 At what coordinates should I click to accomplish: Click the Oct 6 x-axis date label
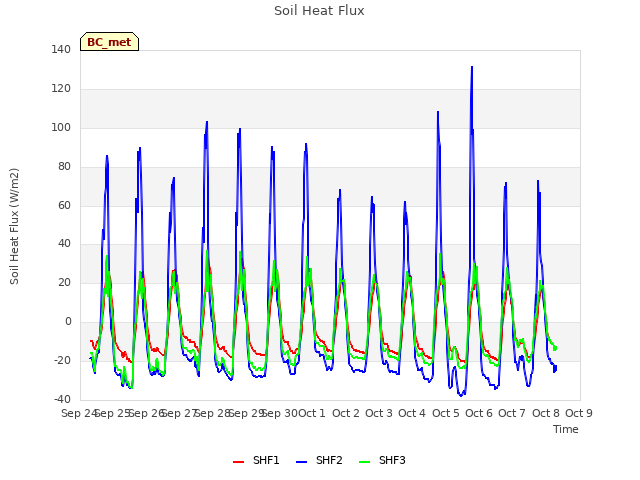(479, 413)
